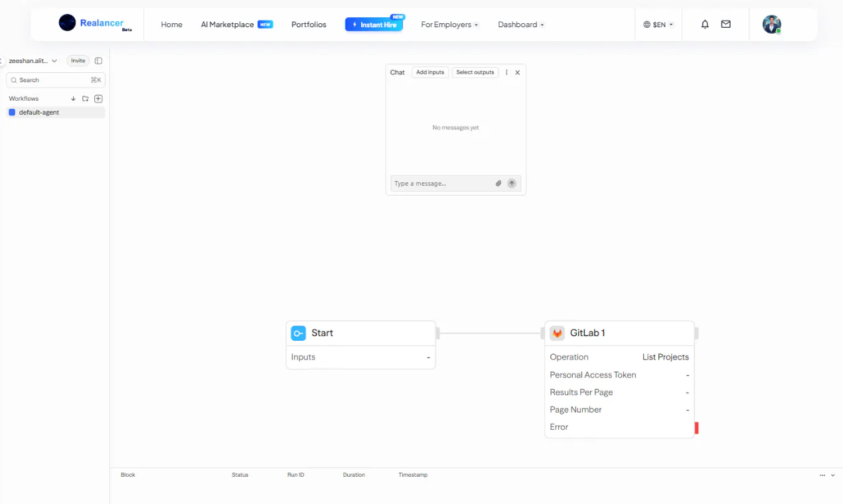
Task: Click the Start block key icon
Action: point(299,333)
